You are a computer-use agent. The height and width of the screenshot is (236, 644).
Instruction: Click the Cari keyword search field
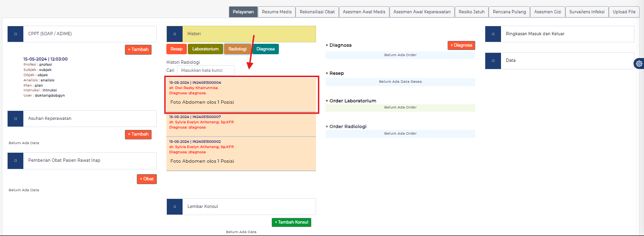pyautogui.click(x=205, y=70)
